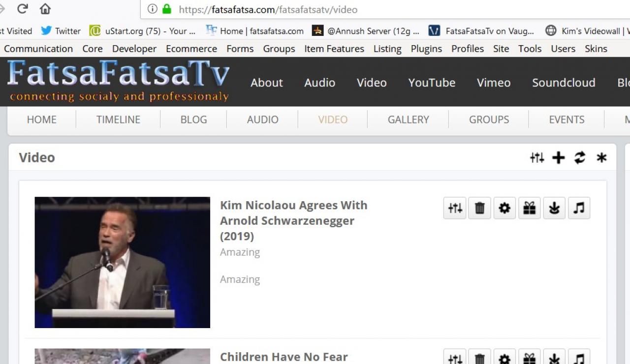Open the Plugins admin menu

[426, 49]
